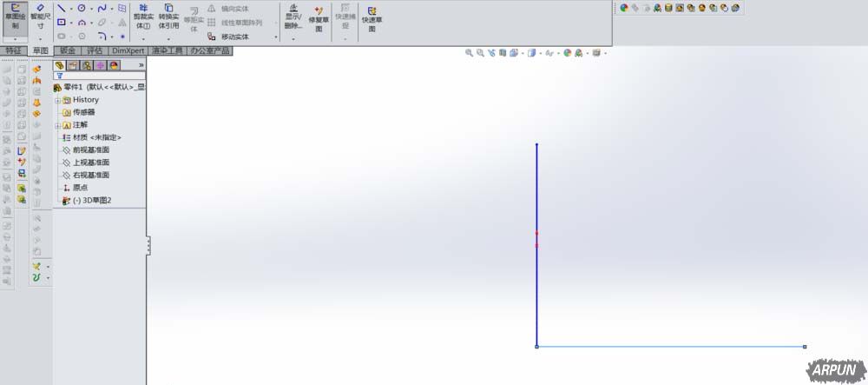Image resolution: width=868 pixels, height=385 pixels.
Task: Click the filter funnel icon in tree
Action: click(60, 76)
